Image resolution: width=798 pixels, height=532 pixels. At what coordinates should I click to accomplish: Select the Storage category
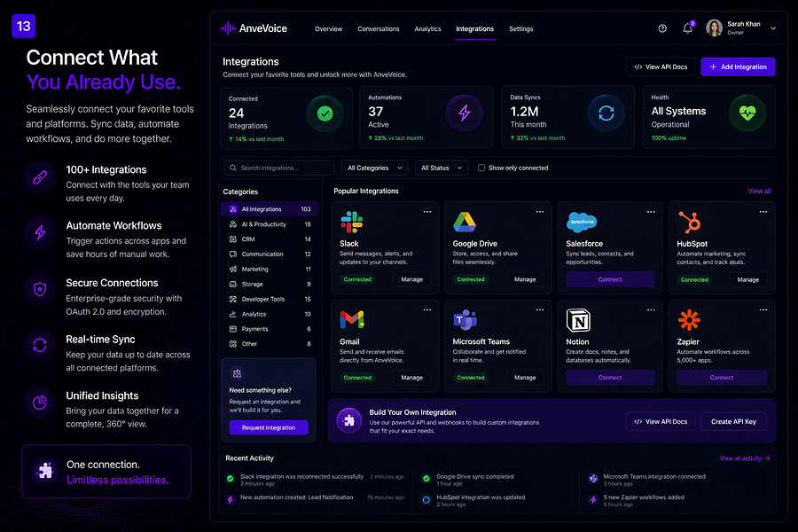[x=270, y=284]
